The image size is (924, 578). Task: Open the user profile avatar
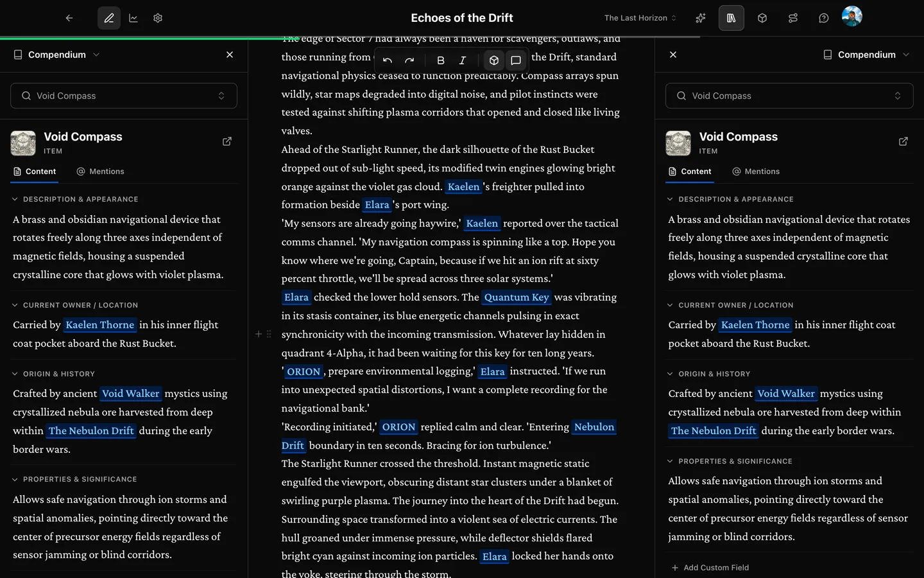[x=852, y=17]
